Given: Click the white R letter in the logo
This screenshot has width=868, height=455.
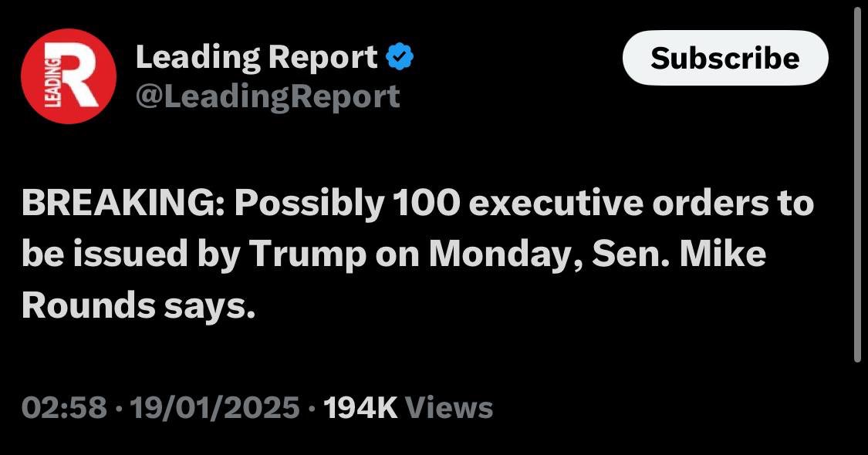Looking at the screenshot, I should [x=78, y=78].
